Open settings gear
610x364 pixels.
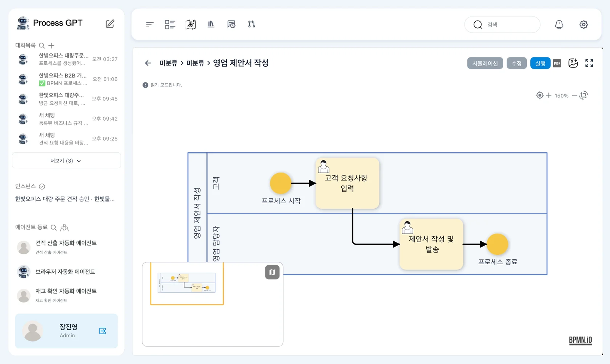584,24
